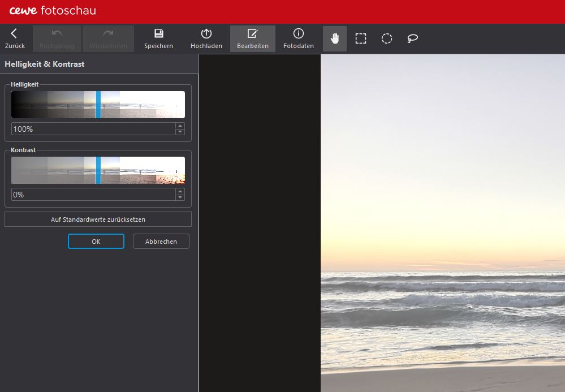The image size is (565, 392).
Task: Go back using the Zurück arrow
Action: coord(15,38)
